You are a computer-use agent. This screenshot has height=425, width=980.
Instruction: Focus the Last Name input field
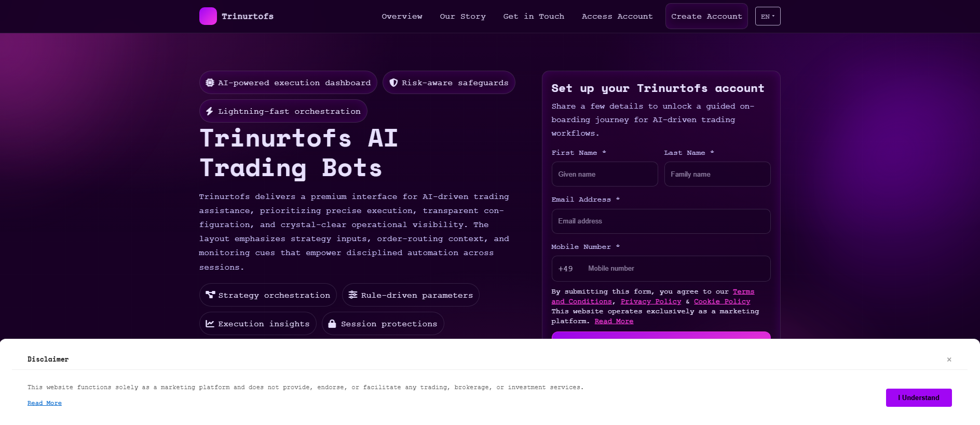(717, 174)
